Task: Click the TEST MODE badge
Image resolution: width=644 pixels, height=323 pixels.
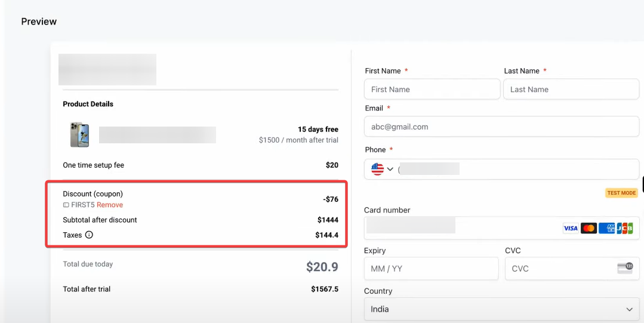Action: [621, 193]
